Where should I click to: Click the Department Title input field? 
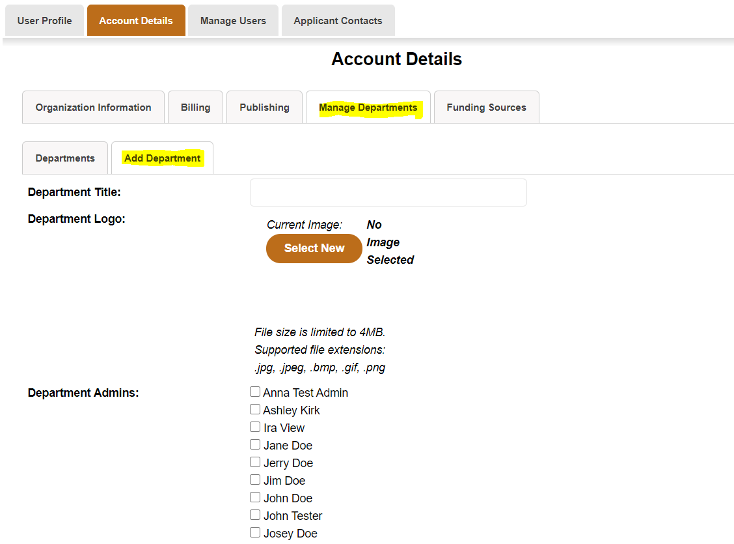click(388, 192)
